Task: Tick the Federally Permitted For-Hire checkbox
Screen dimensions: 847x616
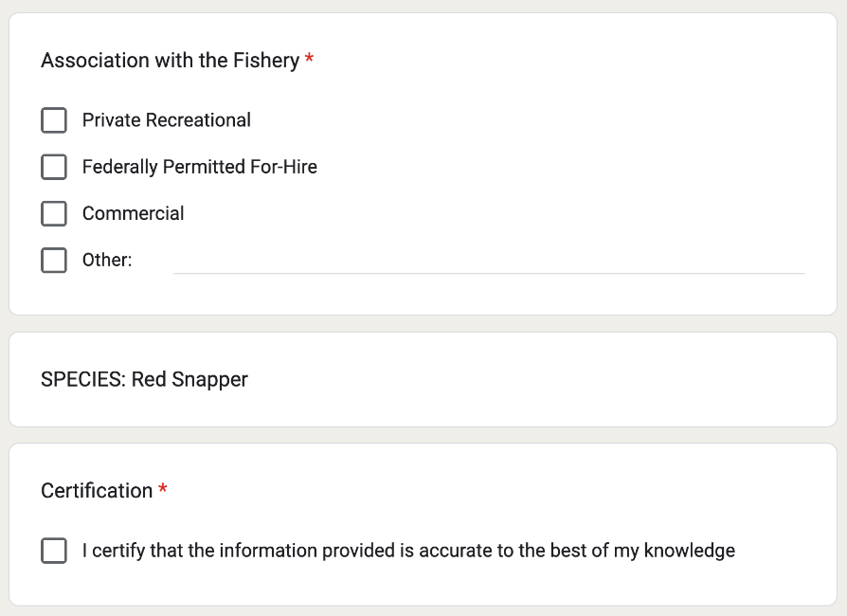Action: click(54, 167)
